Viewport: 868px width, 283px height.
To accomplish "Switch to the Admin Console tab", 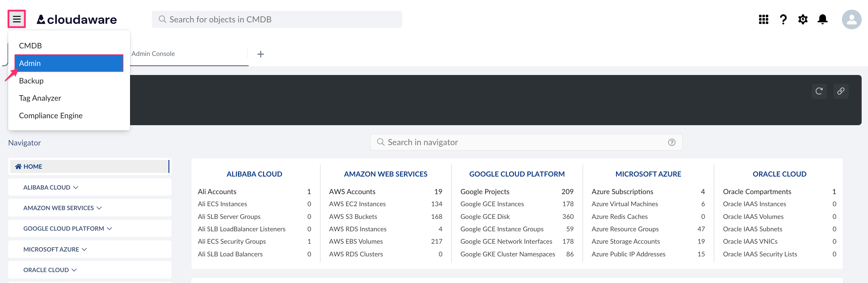I will 153,53.
